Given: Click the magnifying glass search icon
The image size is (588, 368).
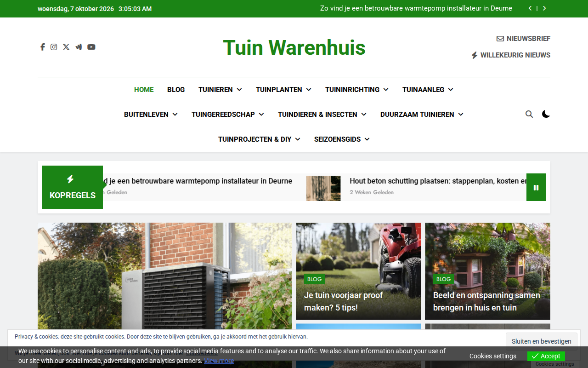Looking at the screenshot, I should pos(529,114).
